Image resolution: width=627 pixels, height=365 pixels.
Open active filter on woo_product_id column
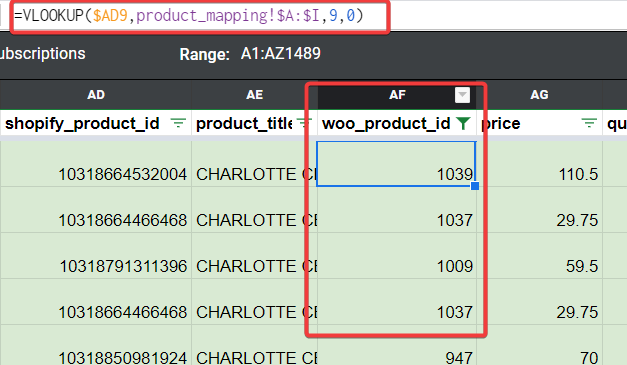[463, 123]
